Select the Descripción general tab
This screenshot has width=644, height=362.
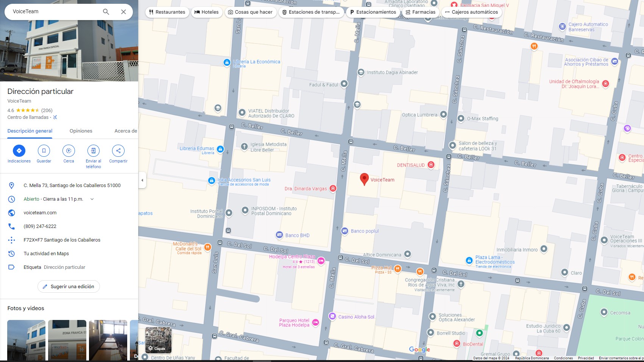click(30, 131)
